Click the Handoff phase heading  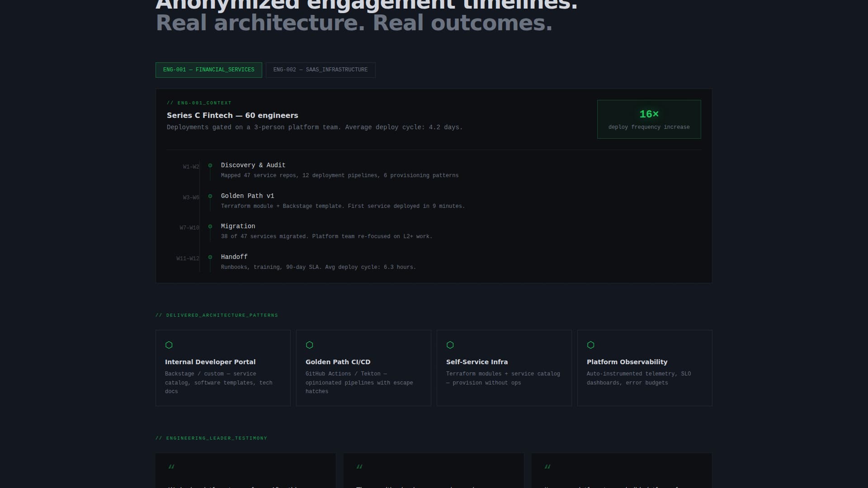coord(234,257)
